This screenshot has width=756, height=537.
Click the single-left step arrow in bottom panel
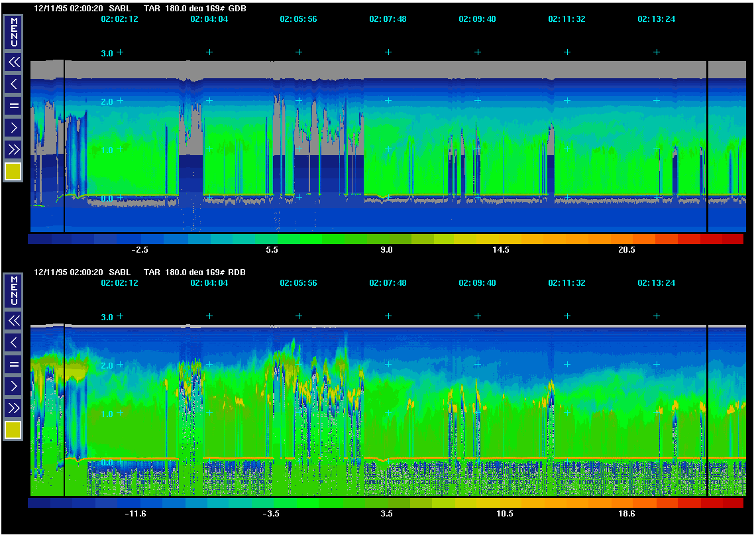click(x=13, y=342)
